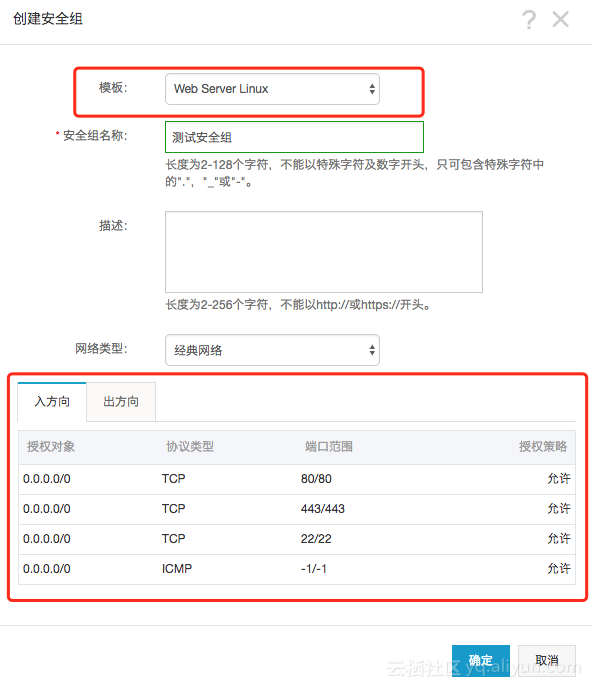592x688 pixels.
Task: Click the ICMP protocol cell
Action: (177, 569)
